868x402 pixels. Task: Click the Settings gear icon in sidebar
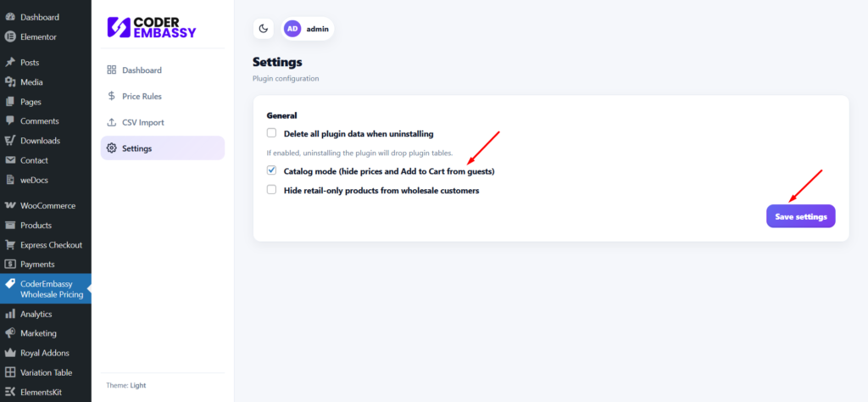pyautogui.click(x=111, y=148)
